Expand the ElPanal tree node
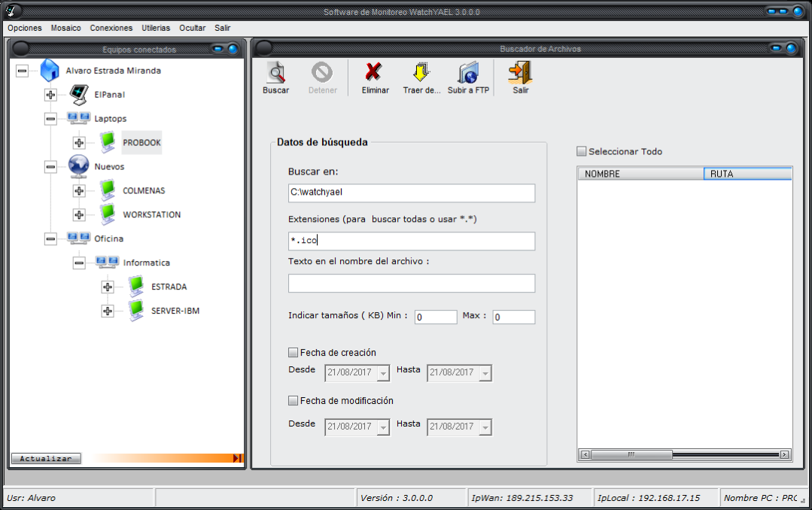812x510 pixels. pos(50,95)
